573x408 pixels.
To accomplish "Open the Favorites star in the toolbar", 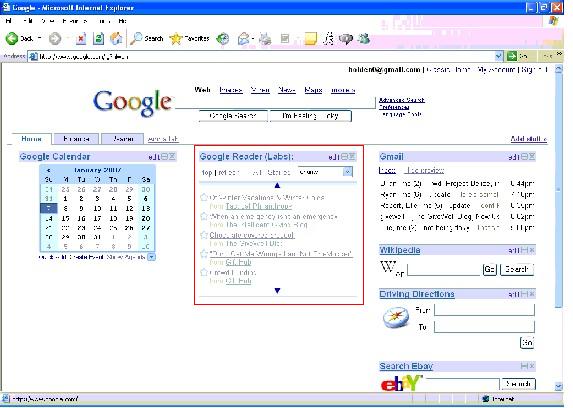I will (189, 38).
